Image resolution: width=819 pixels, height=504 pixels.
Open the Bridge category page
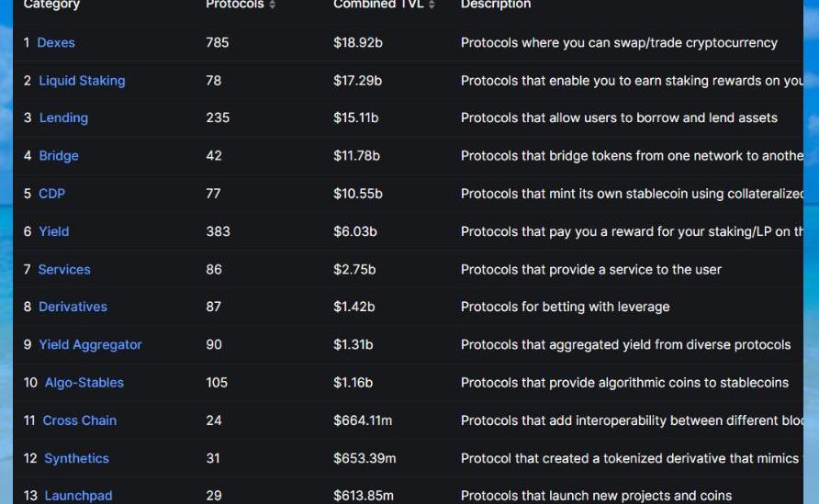click(x=59, y=156)
